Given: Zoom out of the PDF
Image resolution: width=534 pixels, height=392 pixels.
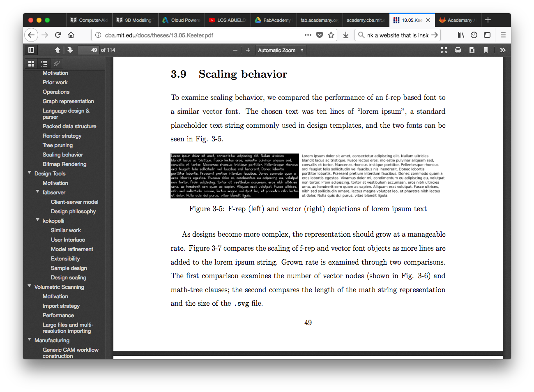Looking at the screenshot, I should (x=235, y=50).
